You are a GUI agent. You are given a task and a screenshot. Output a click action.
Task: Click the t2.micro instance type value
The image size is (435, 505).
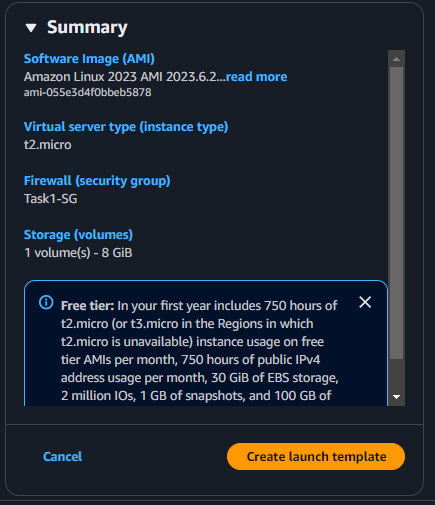pyautogui.click(x=48, y=145)
